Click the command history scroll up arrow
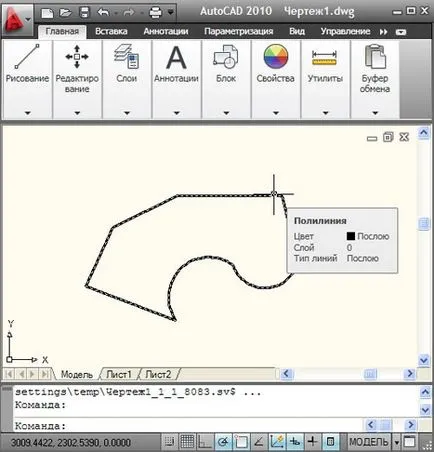Viewport: 434px width, 452px height. click(x=425, y=392)
